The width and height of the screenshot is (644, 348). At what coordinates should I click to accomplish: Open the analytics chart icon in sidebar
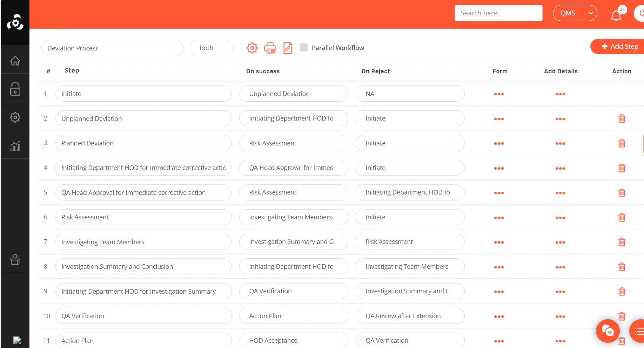coord(15,146)
